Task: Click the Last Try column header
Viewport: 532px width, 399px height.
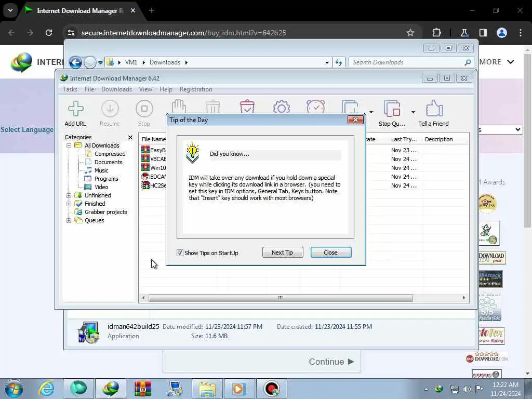Action: point(404,139)
